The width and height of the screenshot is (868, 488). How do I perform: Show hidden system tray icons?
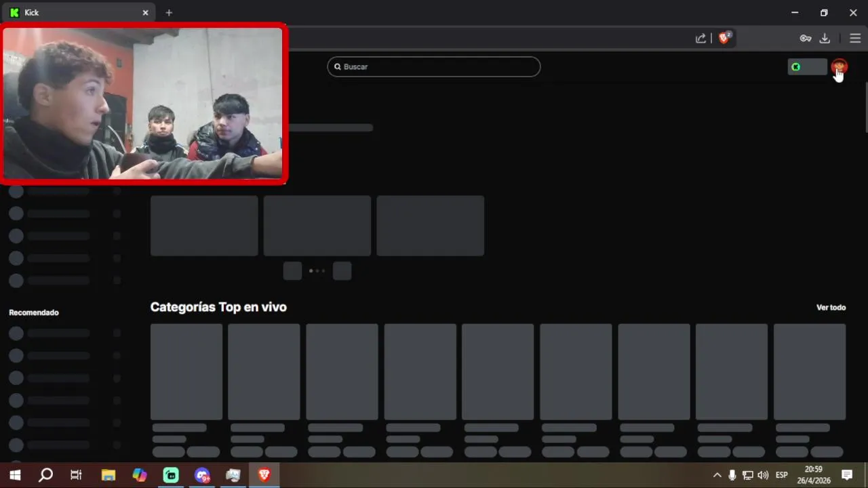[717, 475]
